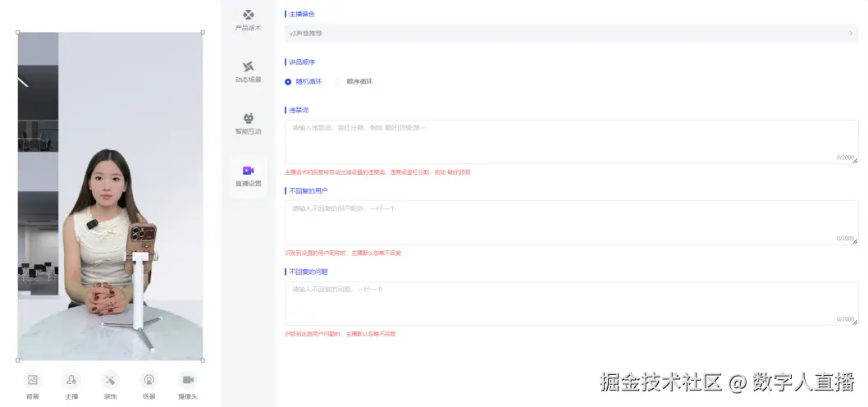
Task: Open the 摄像头 camera tool
Action: [x=188, y=386]
